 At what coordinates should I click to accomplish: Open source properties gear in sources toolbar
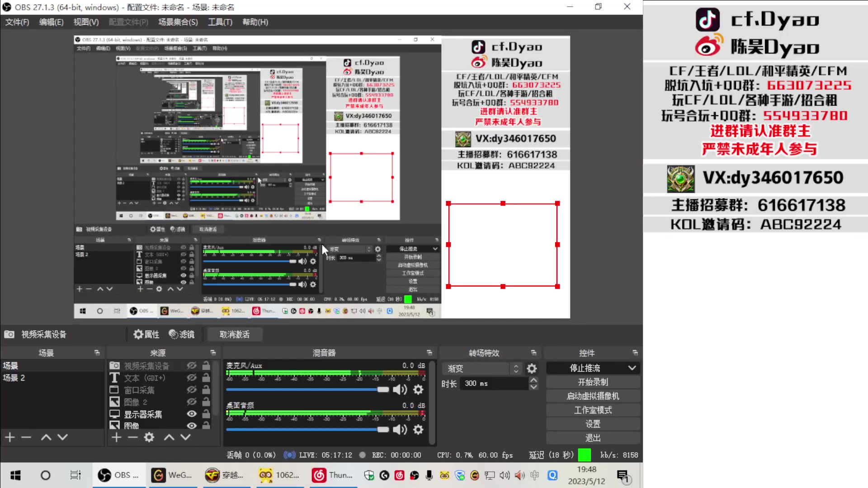[x=149, y=437]
